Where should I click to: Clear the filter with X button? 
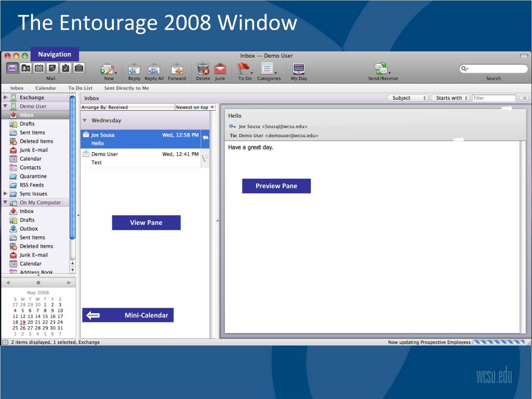click(x=524, y=98)
